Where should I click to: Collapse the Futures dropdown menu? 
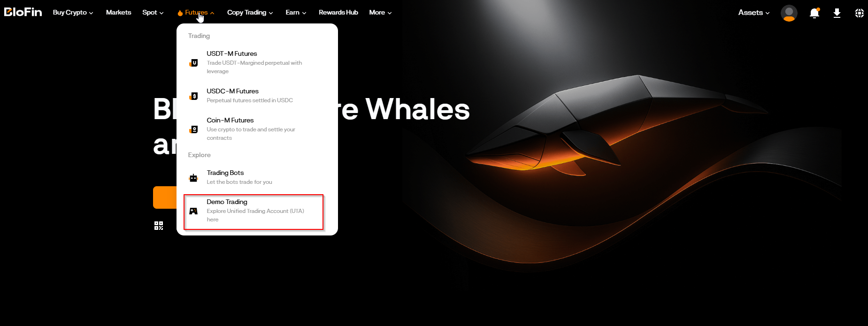[196, 13]
